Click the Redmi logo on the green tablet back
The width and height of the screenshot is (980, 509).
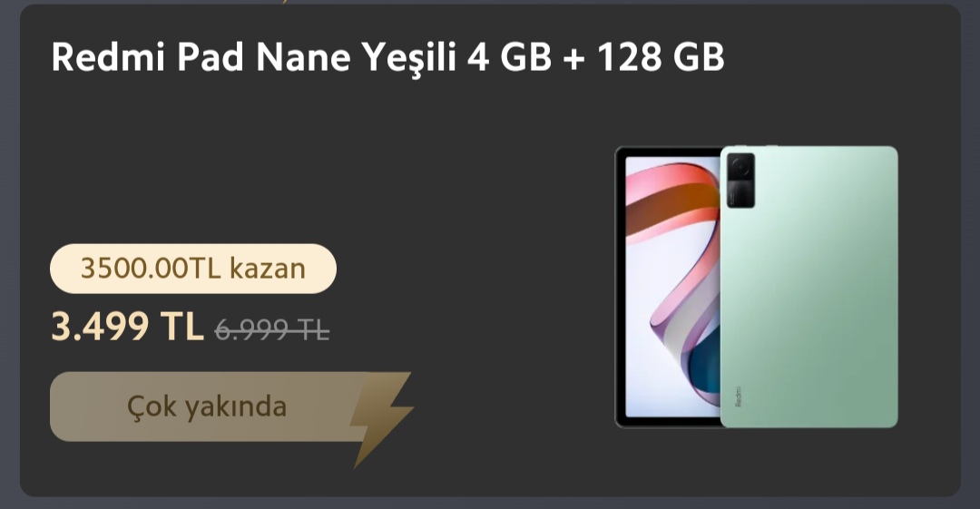tap(737, 396)
